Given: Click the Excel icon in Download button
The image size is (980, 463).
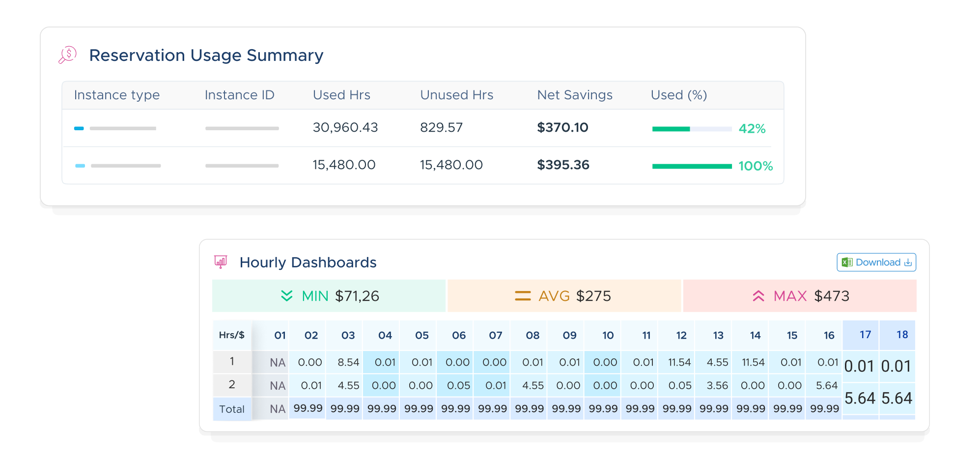Looking at the screenshot, I should point(847,262).
